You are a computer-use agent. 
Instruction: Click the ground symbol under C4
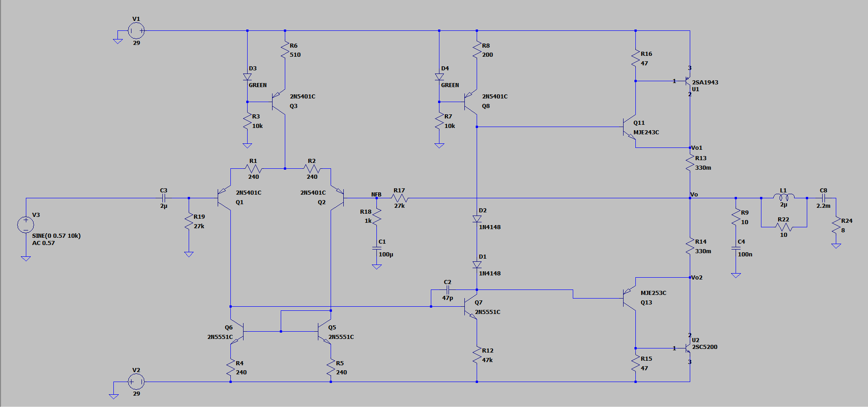click(736, 275)
